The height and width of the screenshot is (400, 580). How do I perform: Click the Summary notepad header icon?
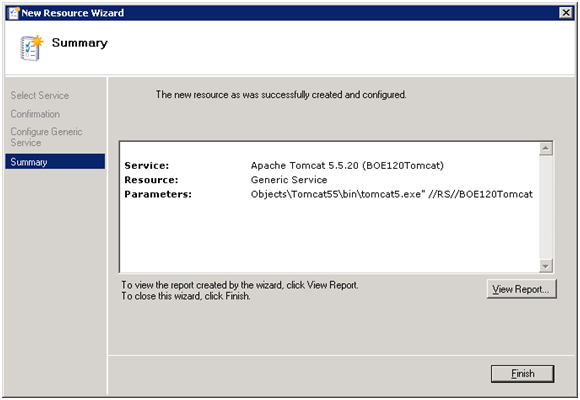pos(31,48)
